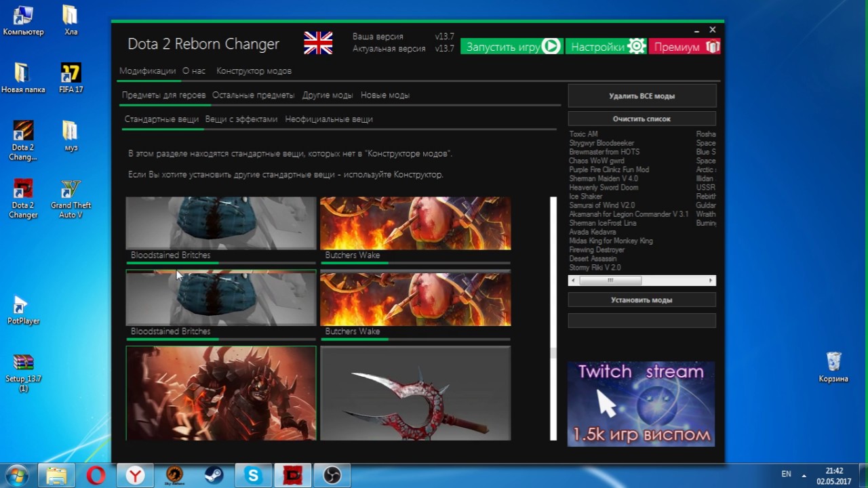Open File Explorer from the taskbar
Image resolution: width=868 pixels, height=488 pixels.
[x=57, y=475]
